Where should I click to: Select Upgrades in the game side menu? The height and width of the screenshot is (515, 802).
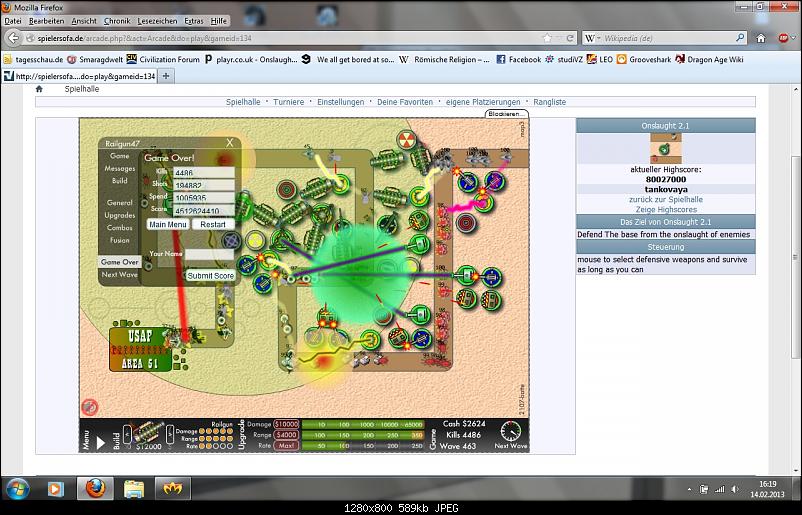(x=120, y=215)
